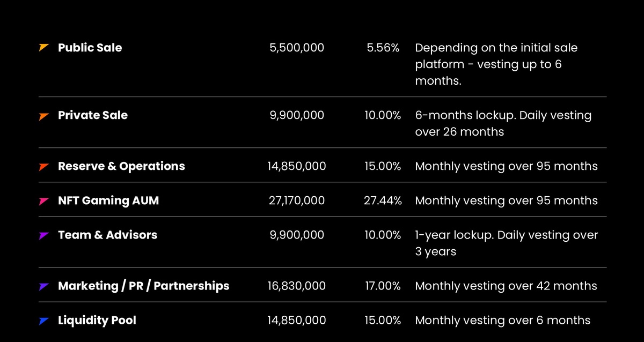Select the Private Sale row label
Viewport: 644px width, 342px height.
coord(93,115)
